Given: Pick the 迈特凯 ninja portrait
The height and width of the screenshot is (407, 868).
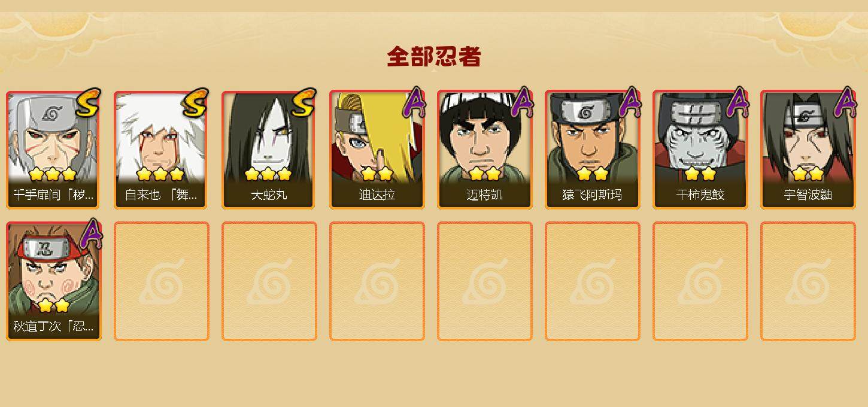Looking at the screenshot, I should click(485, 150).
